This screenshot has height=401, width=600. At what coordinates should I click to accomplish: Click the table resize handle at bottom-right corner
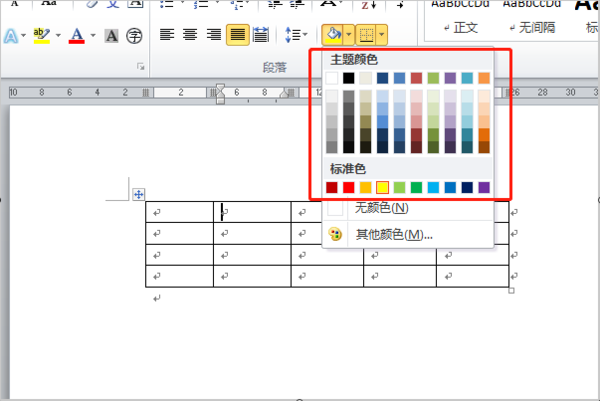pos(511,291)
